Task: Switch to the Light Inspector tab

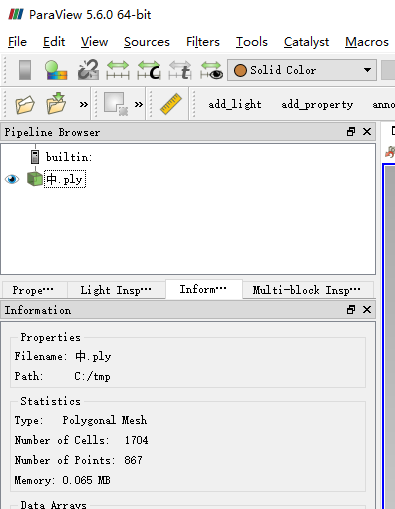Action: (x=116, y=290)
